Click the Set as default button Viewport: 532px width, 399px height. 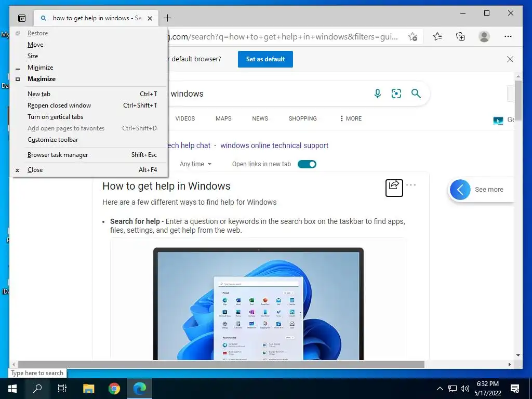pyautogui.click(x=265, y=59)
